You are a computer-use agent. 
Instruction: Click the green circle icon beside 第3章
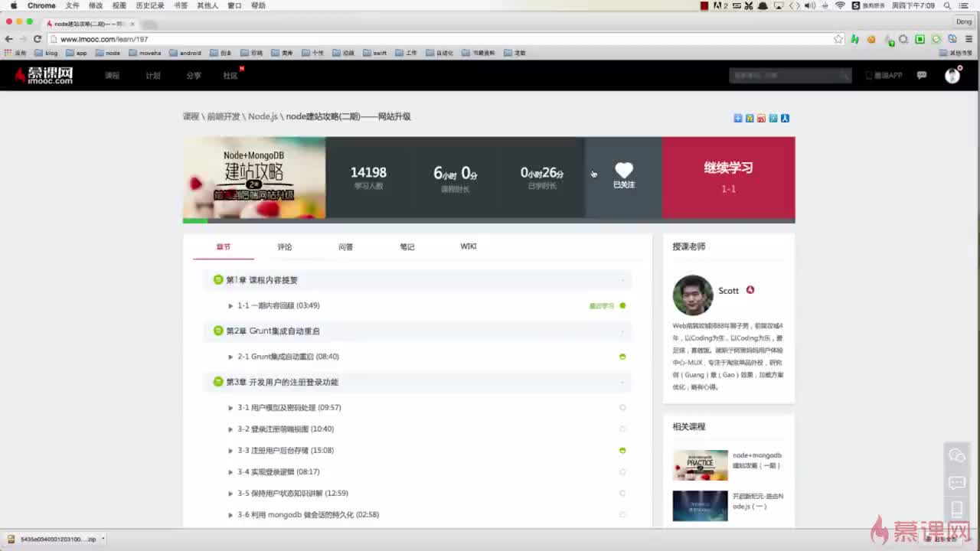(218, 382)
